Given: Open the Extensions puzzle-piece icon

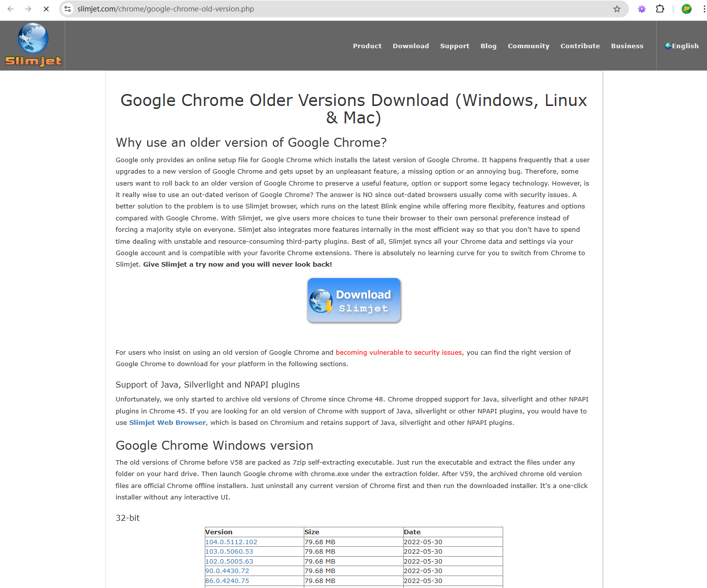Looking at the screenshot, I should pyautogui.click(x=660, y=9).
